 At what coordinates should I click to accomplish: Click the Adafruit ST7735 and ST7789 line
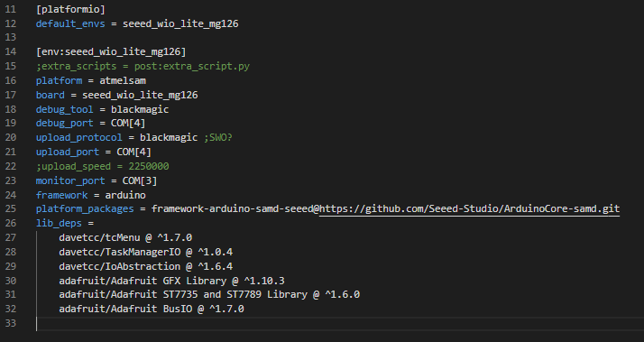209,295
